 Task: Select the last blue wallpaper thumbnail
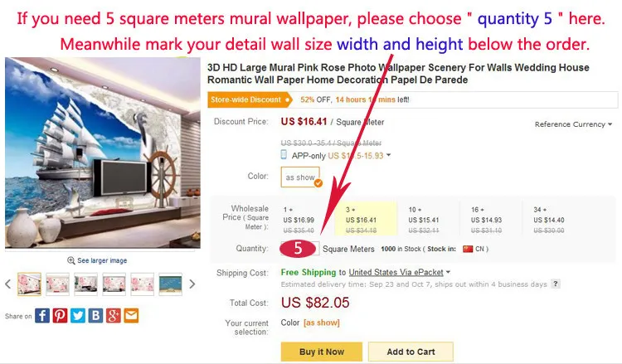click(x=170, y=284)
